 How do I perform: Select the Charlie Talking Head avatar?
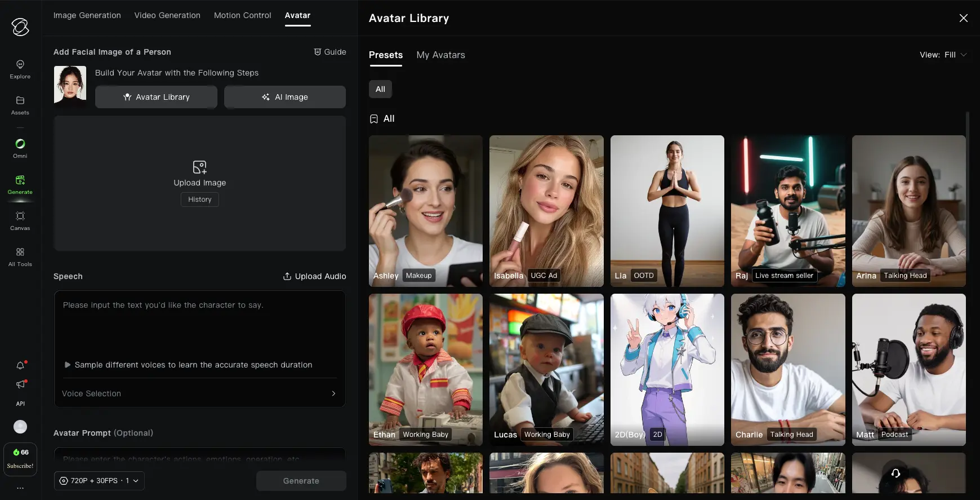(x=788, y=370)
